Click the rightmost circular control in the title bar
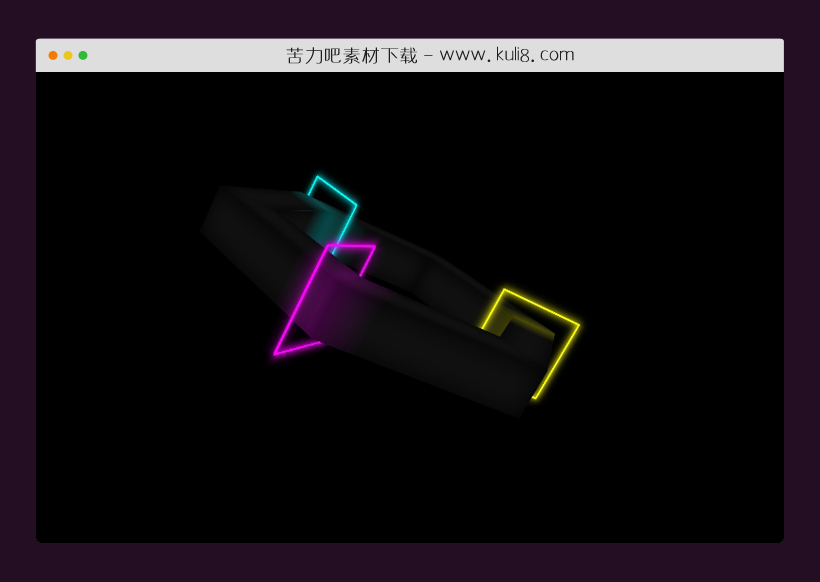This screenshot has width=820, height=582. point(84,56)
